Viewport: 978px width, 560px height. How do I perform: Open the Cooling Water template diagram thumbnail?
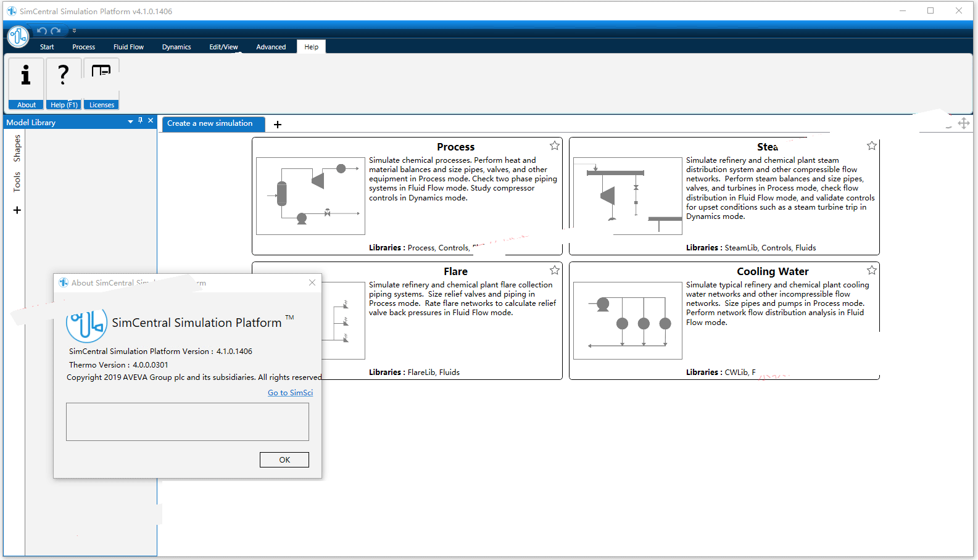(628, 321)
